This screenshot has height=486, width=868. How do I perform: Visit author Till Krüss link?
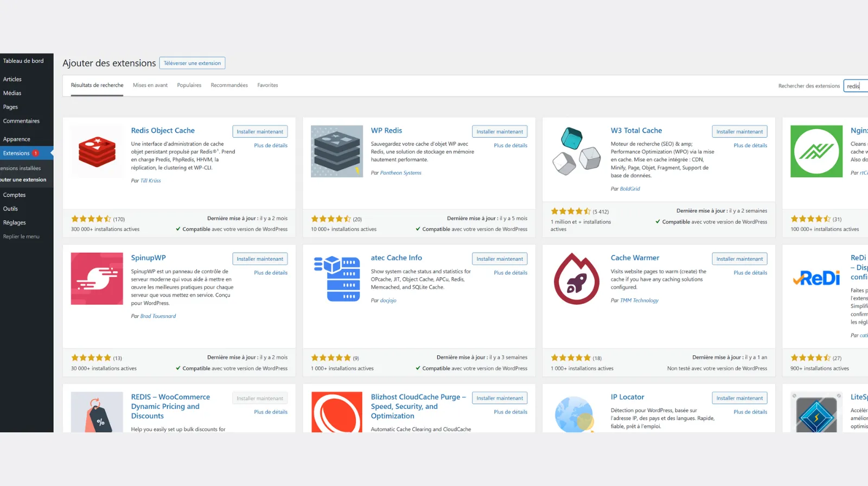point(150,181)
